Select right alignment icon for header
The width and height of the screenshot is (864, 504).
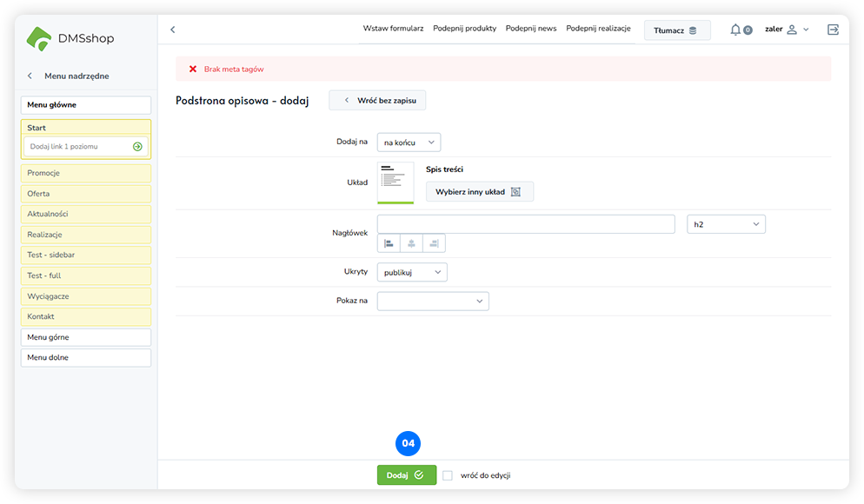pyautogui.click(x=434, y=243)
